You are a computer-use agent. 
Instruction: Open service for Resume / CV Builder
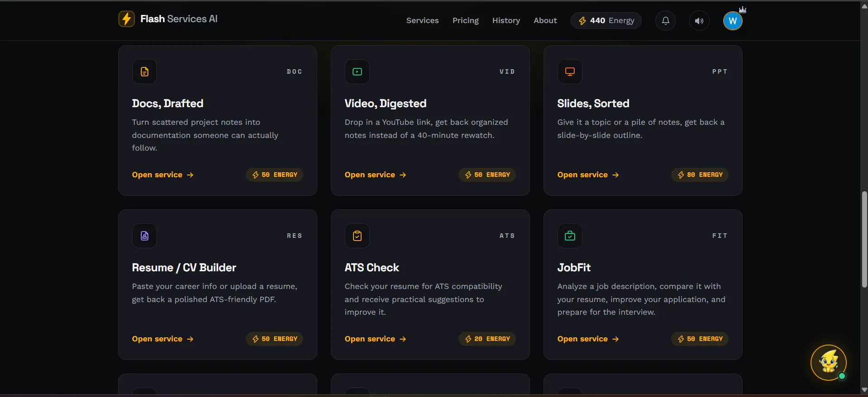[162, 339]
